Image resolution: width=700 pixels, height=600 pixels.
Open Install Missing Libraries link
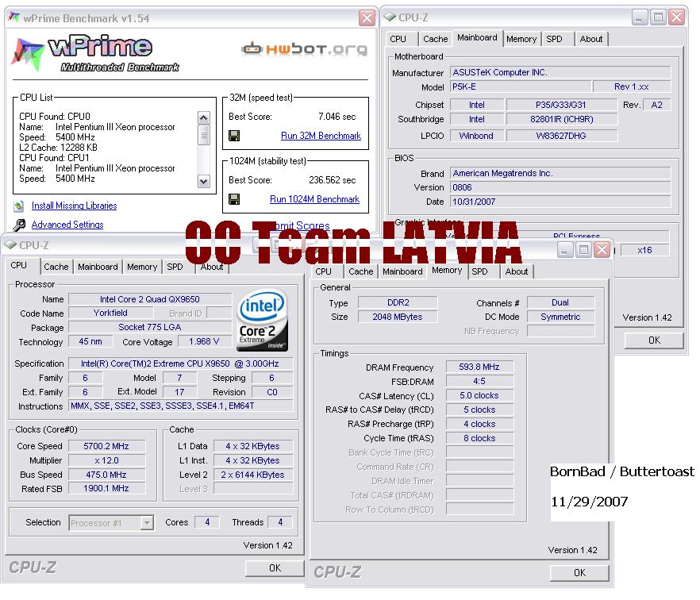74,206
